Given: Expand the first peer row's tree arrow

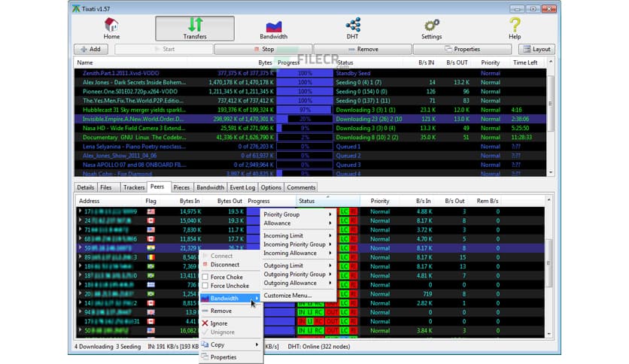Looking at the screenshot, I should pyautogui.click(x=81, y=211).
